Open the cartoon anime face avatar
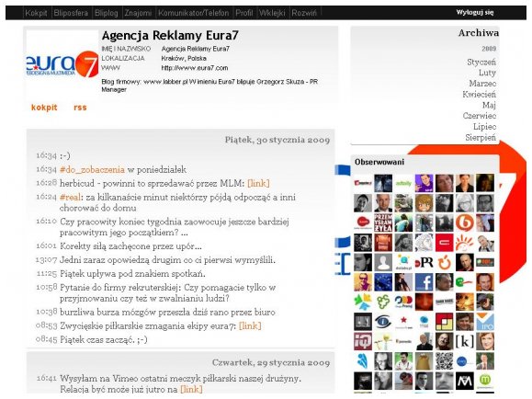 coord(424,203)
